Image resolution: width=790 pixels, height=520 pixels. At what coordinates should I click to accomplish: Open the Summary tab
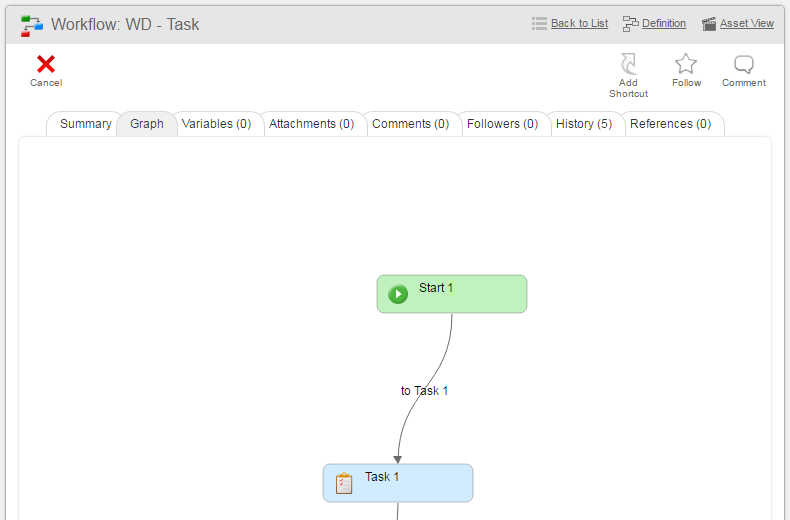pyautogui.click(x=85, y=124)
